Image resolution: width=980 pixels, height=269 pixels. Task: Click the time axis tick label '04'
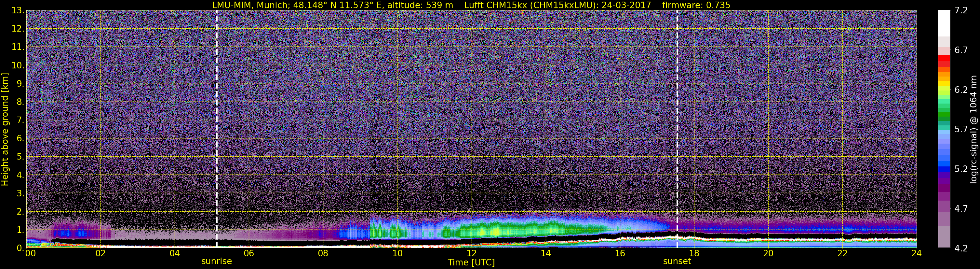click(x=175, y=253)
